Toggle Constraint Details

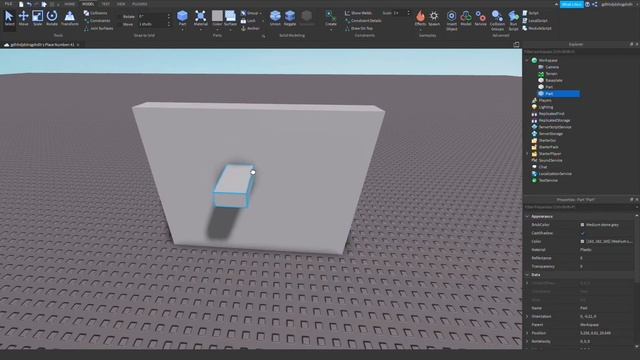coord(363,20)
